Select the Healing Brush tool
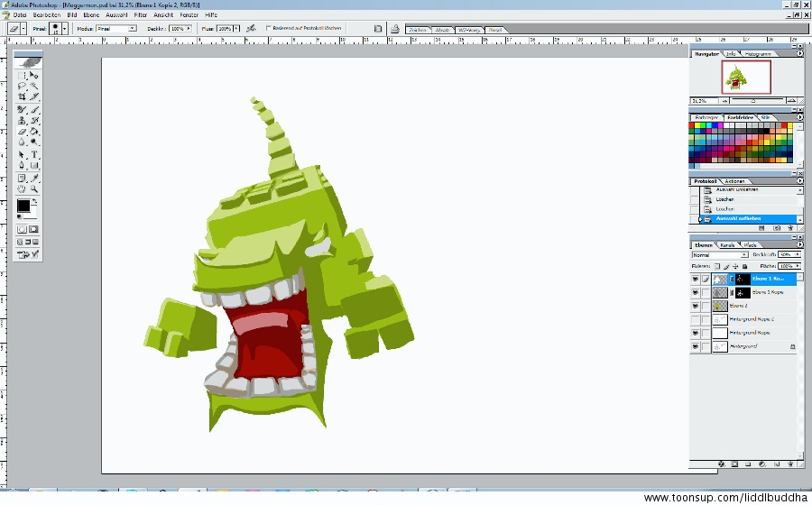Viewport: 812px width, 505px height. coord(22,110)
